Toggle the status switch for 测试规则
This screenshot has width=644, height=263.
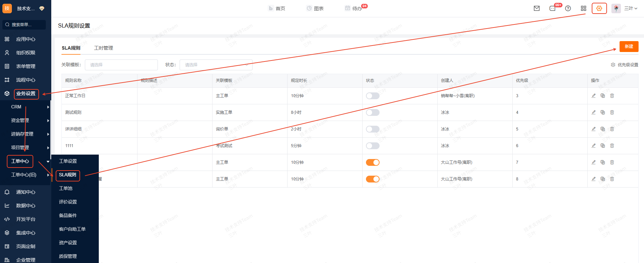(372, 112)
